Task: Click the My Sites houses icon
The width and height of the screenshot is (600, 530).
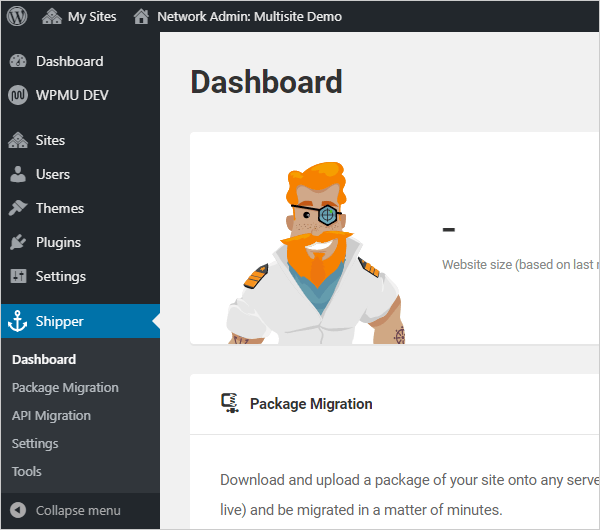Action: [52, 16]
